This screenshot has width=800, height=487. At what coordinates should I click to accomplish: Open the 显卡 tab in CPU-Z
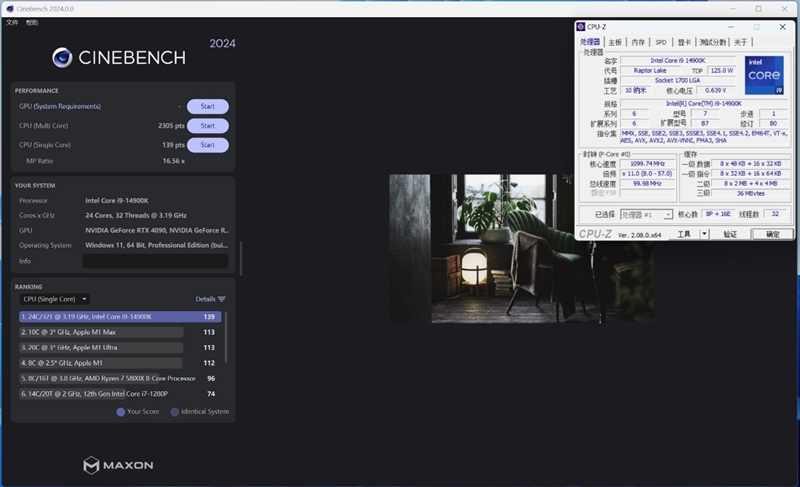tap(684, 42)
